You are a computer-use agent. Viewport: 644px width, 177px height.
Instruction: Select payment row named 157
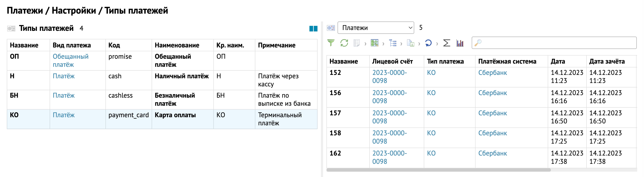coord(335,113)
